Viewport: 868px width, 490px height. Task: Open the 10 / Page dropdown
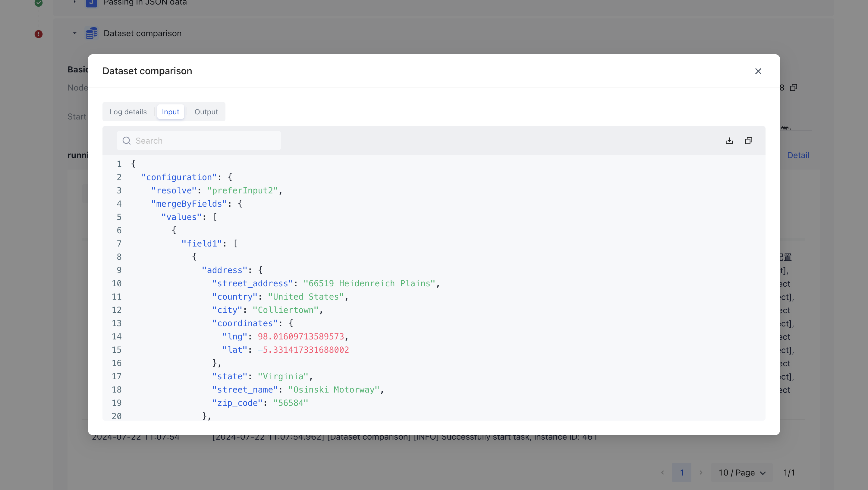pyautogui.click(x=741, y=472)
